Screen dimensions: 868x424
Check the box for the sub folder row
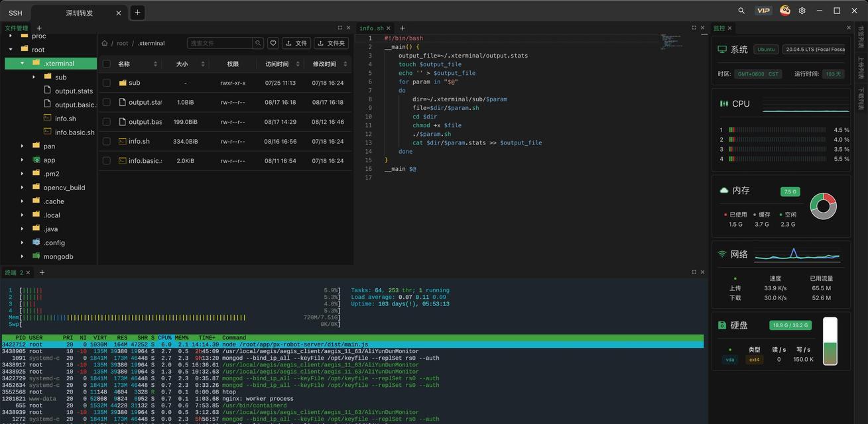tap(106, 83)
